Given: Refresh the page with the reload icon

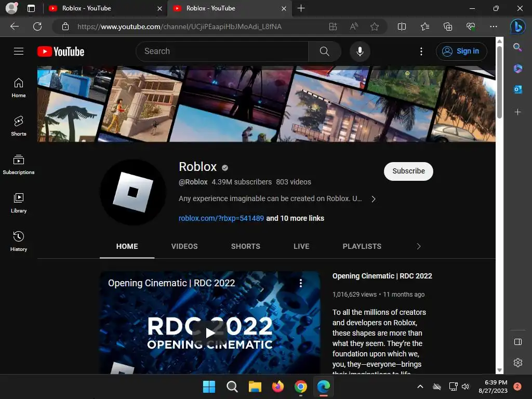Looking at the screenshot, I should [x=37, y=26].
